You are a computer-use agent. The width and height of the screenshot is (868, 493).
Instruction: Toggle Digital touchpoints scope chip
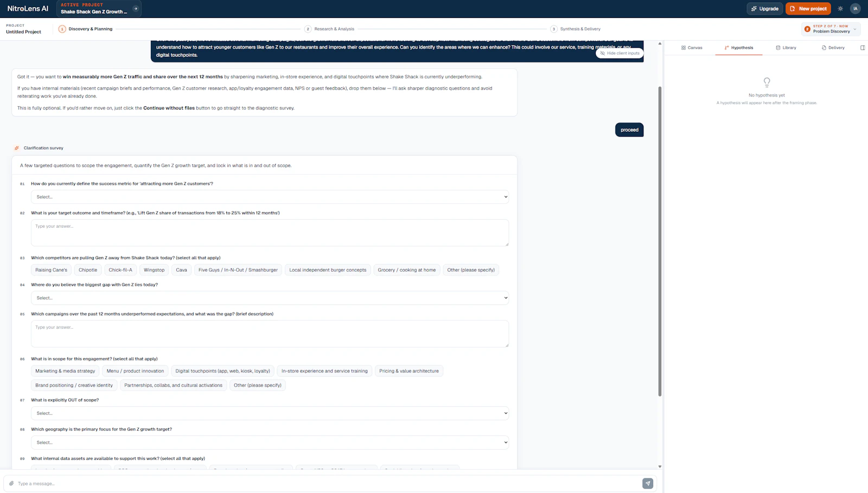point(222,371)
